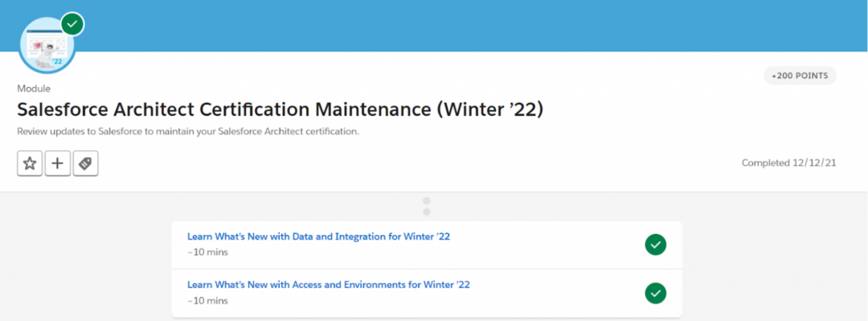Open Learn What's New with Access and Environments
The height and width of the screenshot is (321, 868).
(329, 285)
